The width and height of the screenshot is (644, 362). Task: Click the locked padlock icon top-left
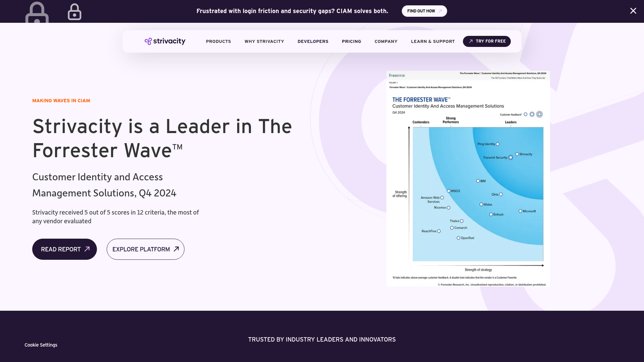[x=74, y=12]
